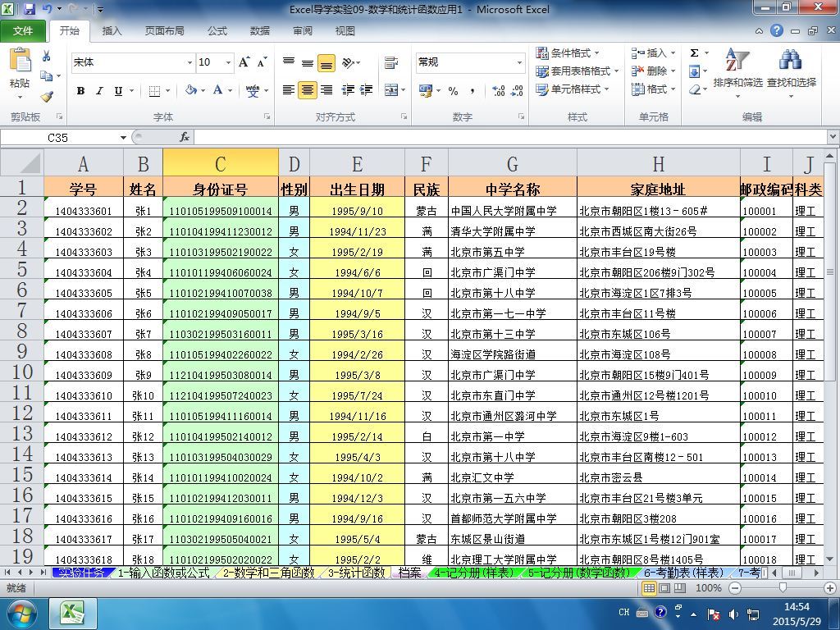Click the phonetic guide wén icon

click(x=253, y=90)
